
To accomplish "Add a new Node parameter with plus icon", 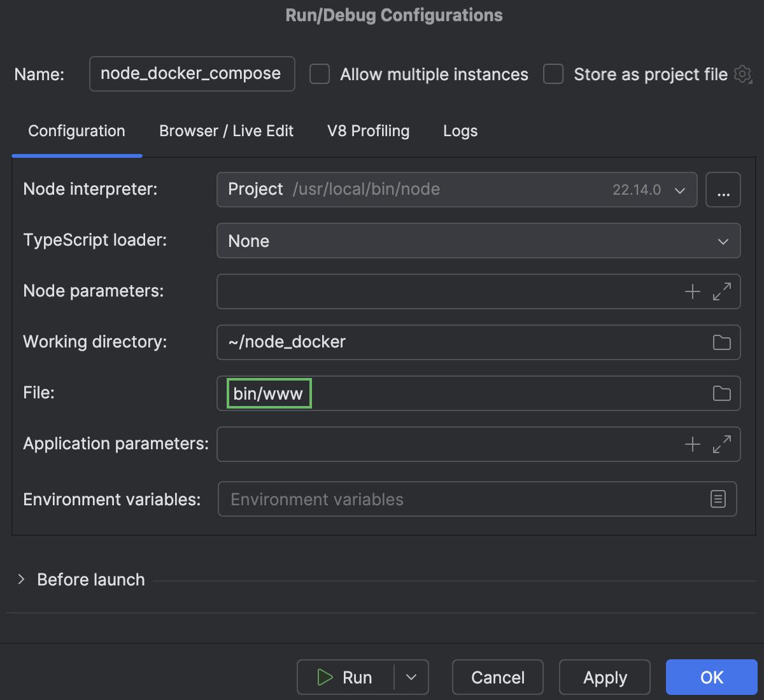I will [x=692, y=291].
